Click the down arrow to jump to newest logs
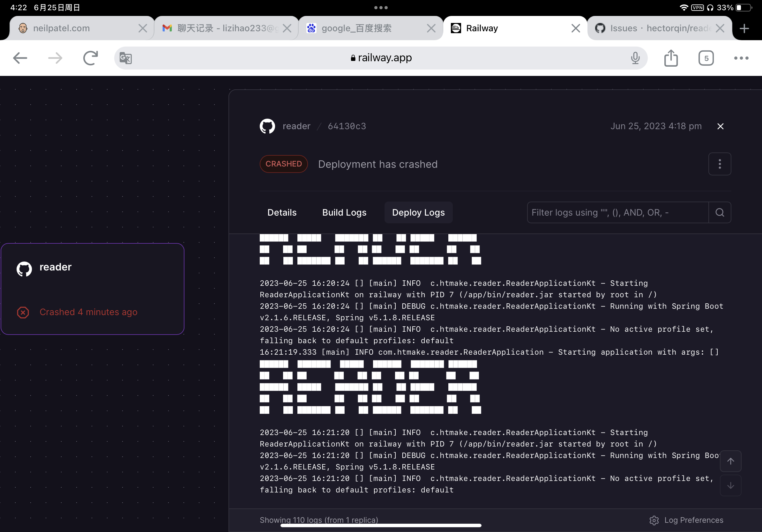 [x=730, y=485]
